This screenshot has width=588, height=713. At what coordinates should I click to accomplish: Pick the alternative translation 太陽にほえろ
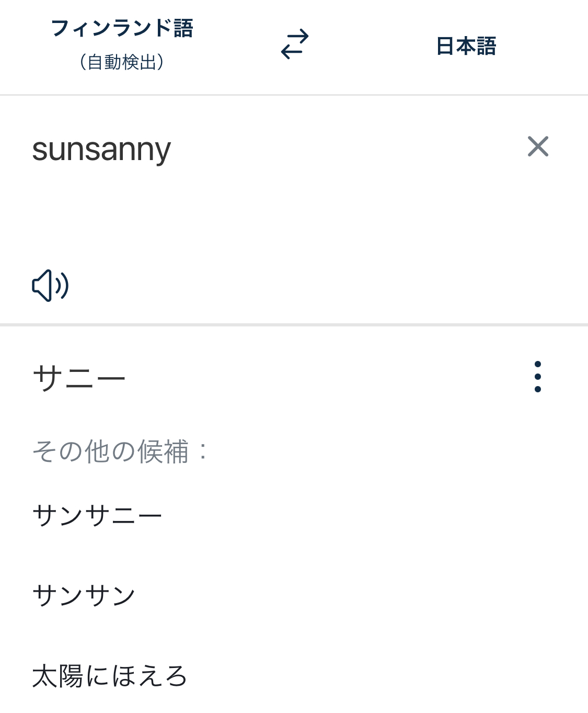pyautogui.click(x=110, y=676)
